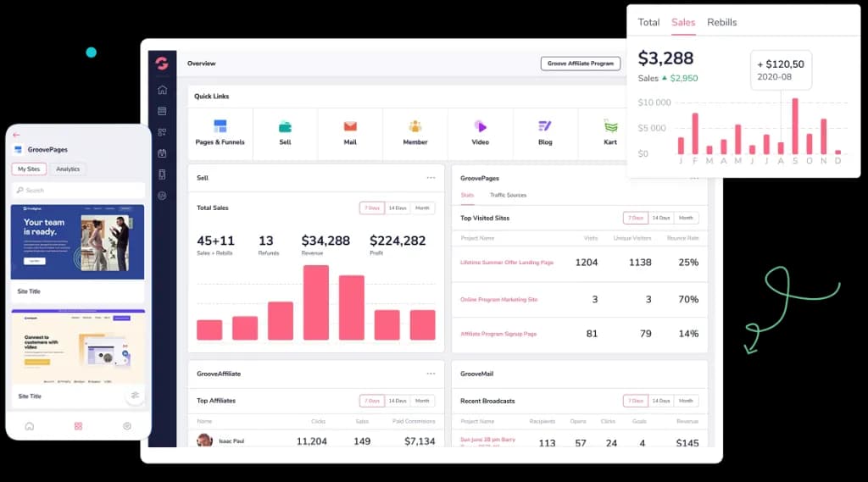The width and height of the screenshot is (868, 482).
Task: Tap the pink grid icon in mobile bottom bar
Action: 78,426
